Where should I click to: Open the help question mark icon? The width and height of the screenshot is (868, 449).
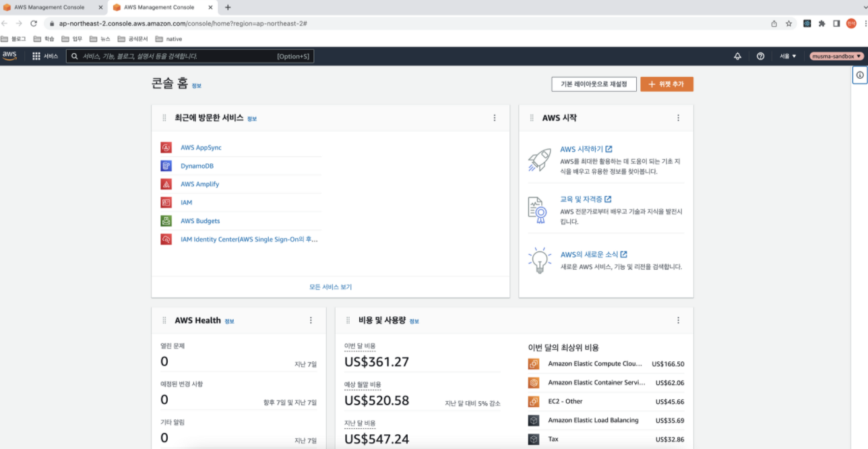760,57
